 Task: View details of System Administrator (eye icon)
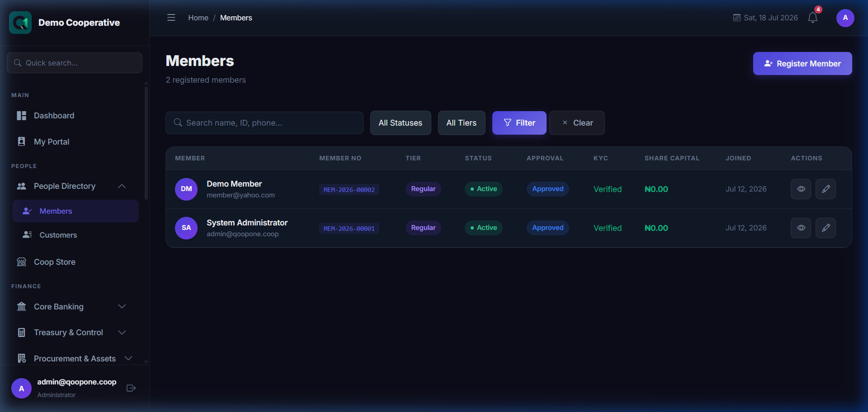tap(801, 228)
